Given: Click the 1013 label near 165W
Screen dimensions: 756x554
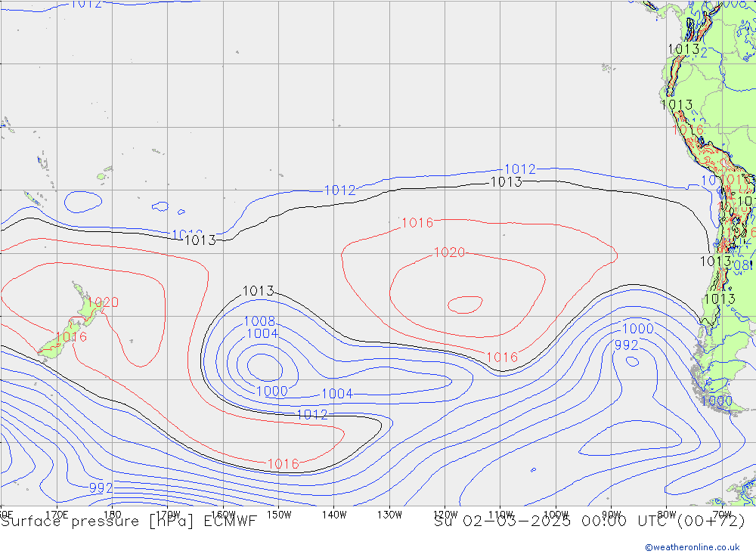Looking at the screenshot, I should (x=200, y=240).
